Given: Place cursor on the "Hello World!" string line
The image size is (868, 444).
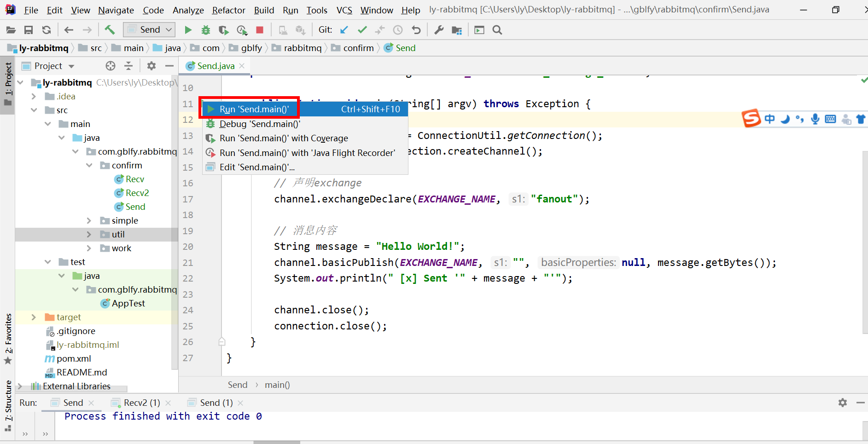Looking at the screenshot, I should (370, 246).
